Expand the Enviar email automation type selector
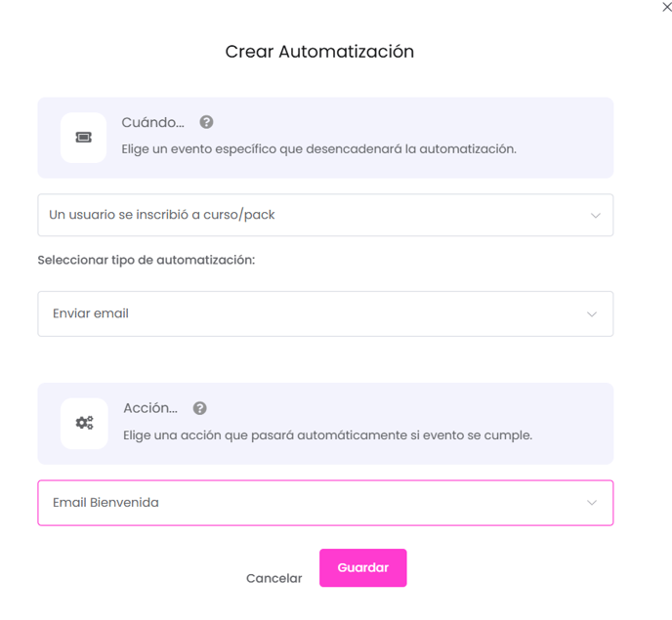The image size is (672, 620). pos(325,313)
